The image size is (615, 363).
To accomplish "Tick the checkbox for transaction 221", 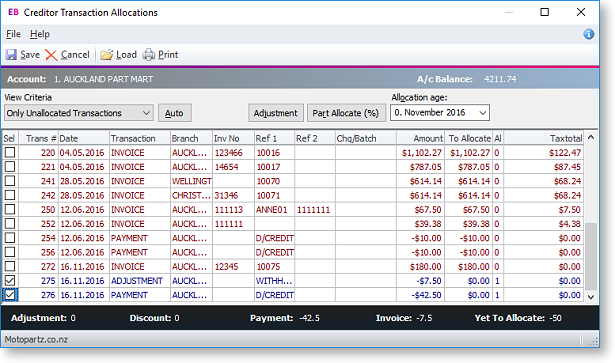I will [10, 167].
